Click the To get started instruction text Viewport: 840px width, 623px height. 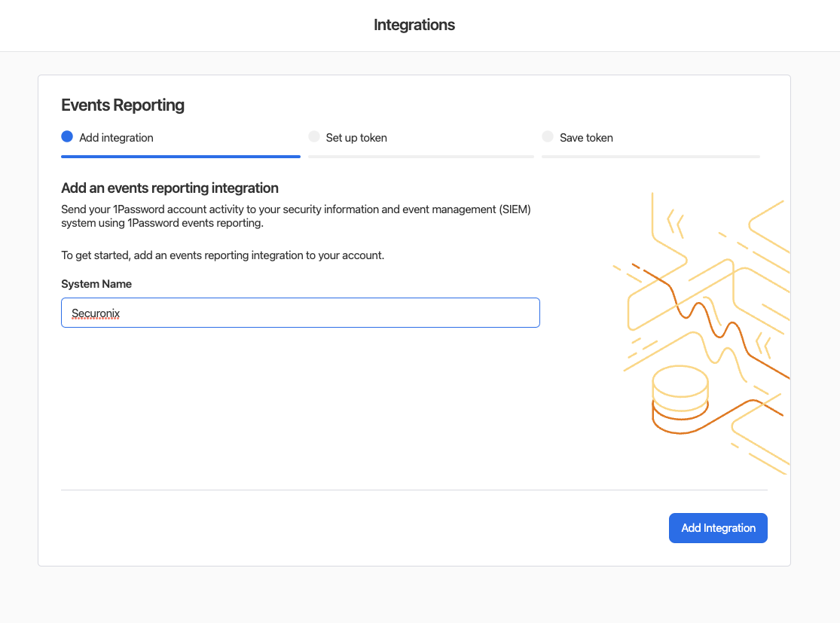[x=222, y=255]
